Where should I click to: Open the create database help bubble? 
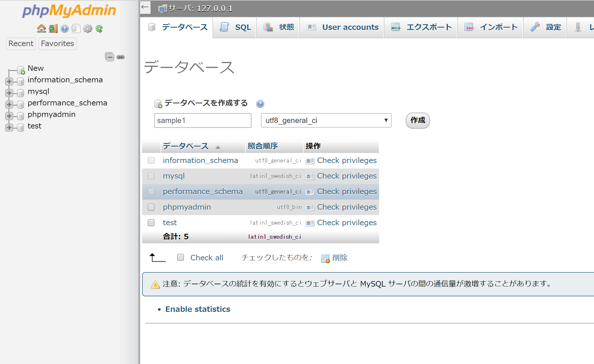point(260,104)
